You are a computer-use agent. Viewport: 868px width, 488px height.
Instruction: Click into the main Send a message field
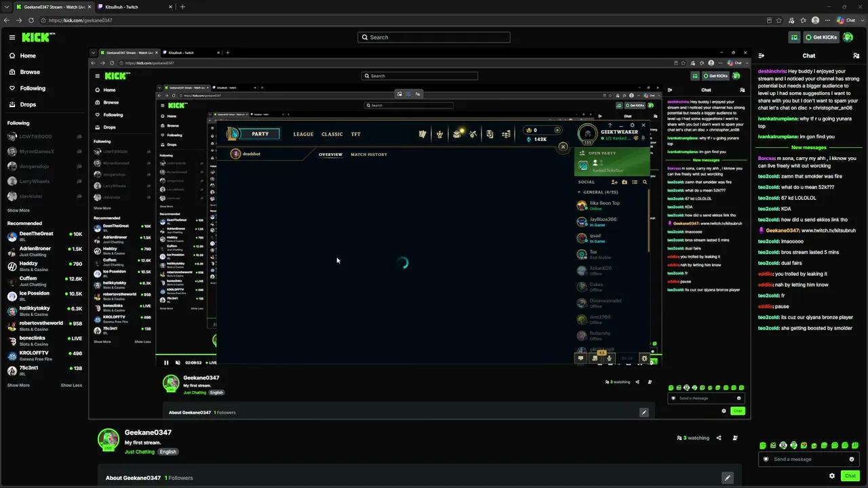click(x=808, y=459)
